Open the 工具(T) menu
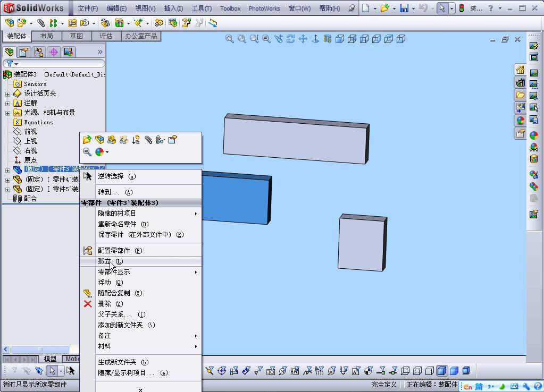The height and width of the screenshot is (392, 544). [202, 8]
